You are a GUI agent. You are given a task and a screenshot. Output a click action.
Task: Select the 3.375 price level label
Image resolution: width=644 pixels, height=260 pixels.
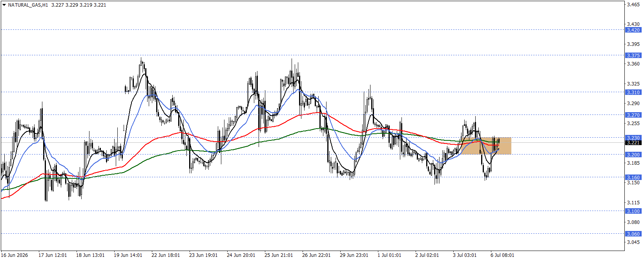[633, 55]
